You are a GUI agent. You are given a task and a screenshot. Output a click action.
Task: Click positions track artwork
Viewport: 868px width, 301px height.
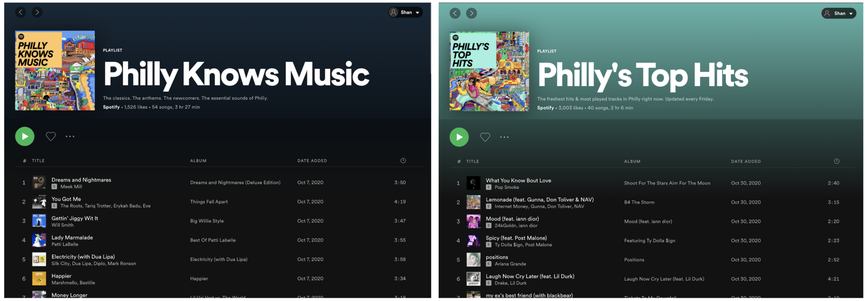474,260
